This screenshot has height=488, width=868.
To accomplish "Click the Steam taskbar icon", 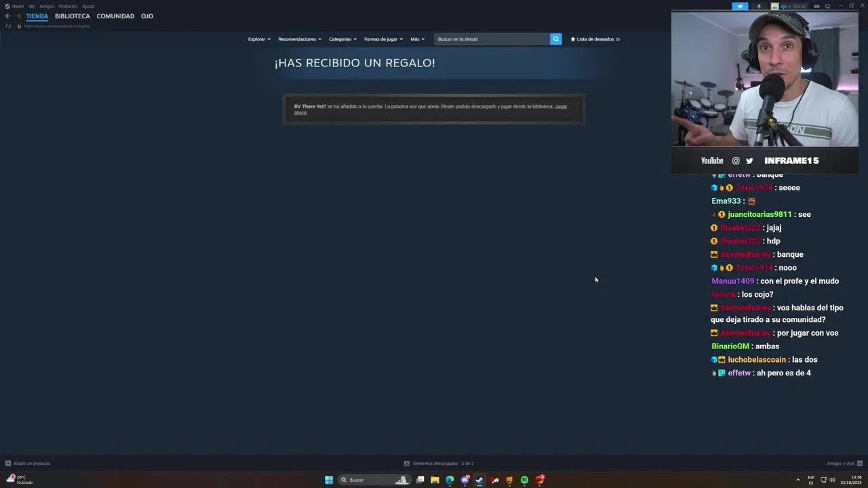I will pos(479,480).
